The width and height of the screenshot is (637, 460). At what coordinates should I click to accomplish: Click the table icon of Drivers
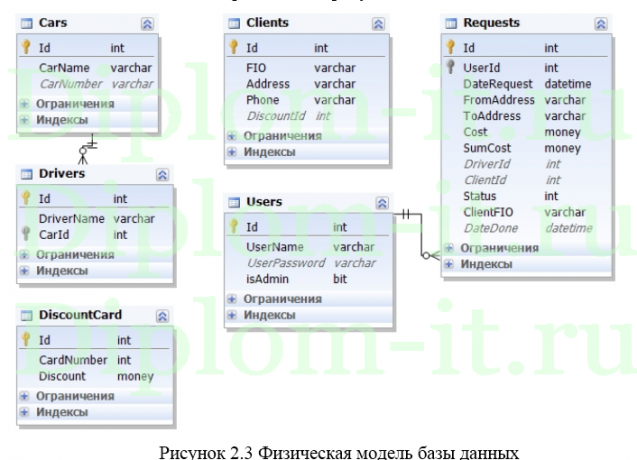[26, 174]
